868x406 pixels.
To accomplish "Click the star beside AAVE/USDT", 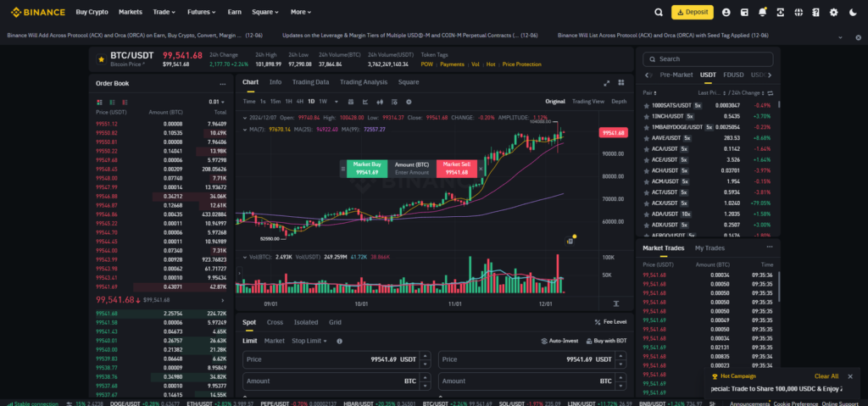I will [646, 138].
